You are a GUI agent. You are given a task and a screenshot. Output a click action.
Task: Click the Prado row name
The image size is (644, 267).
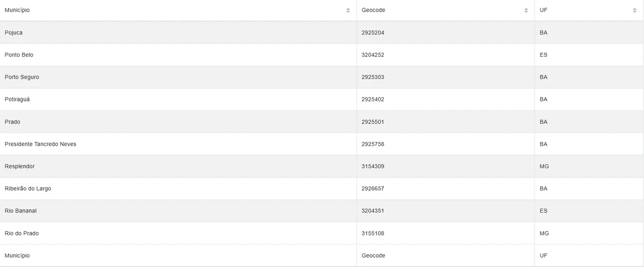(12, 122)
